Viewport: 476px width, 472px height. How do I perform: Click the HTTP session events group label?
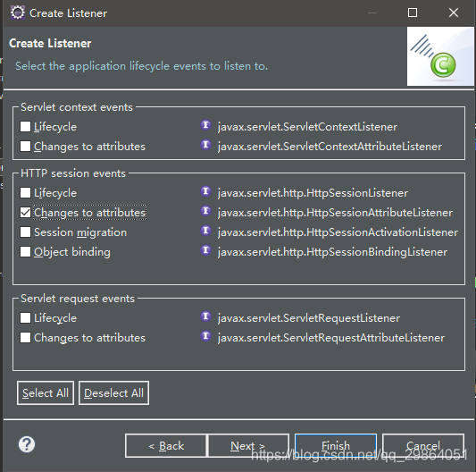click(73, 173)
